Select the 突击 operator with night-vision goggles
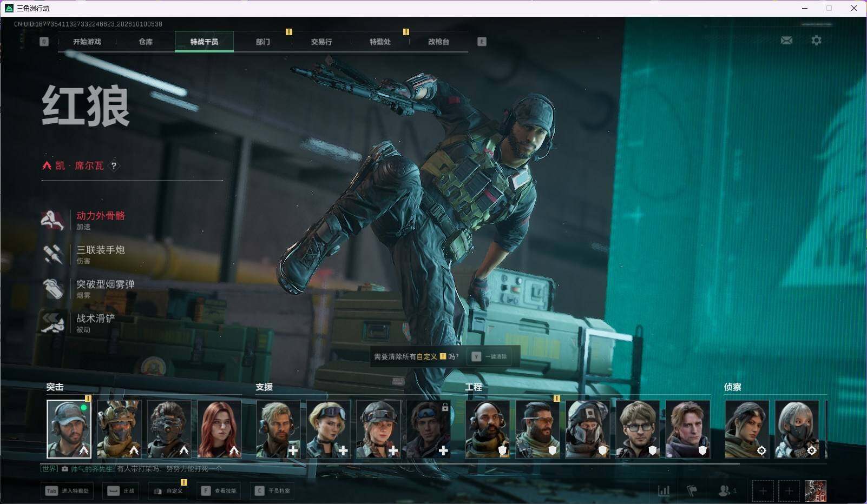 [x=169, y=429]
